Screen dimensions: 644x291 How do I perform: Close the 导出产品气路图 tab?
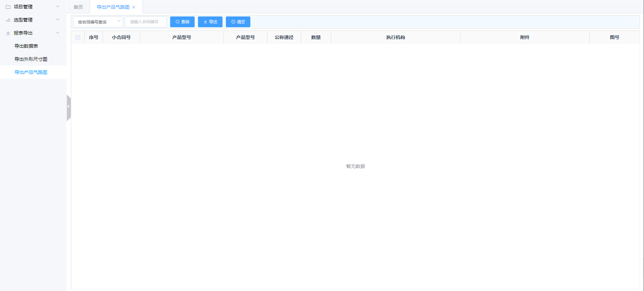(x=134, y=7)
